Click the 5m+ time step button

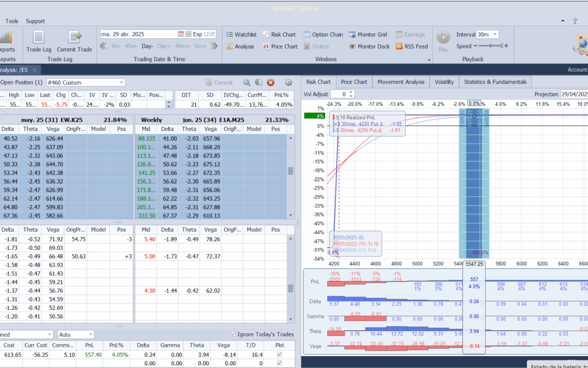(200, 46)
